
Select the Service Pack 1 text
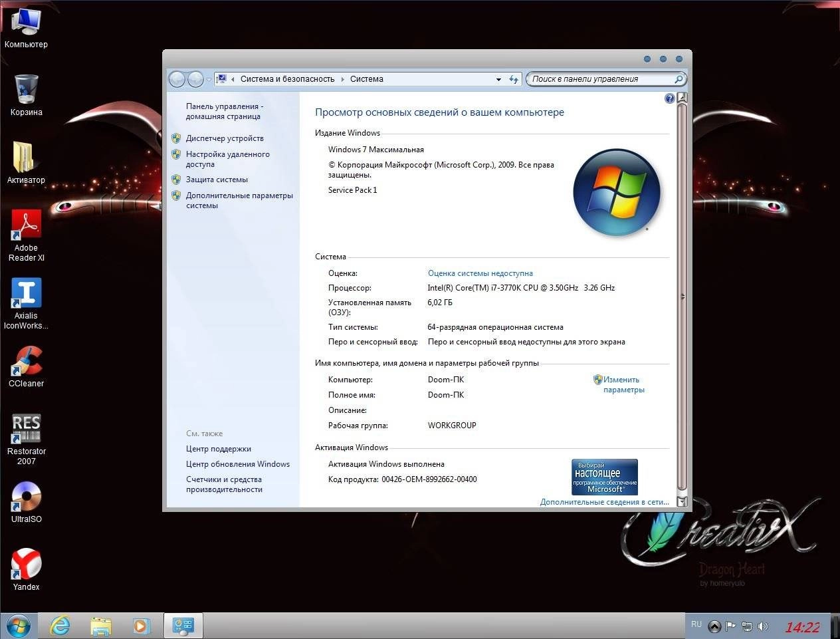[x=352, y=190]
